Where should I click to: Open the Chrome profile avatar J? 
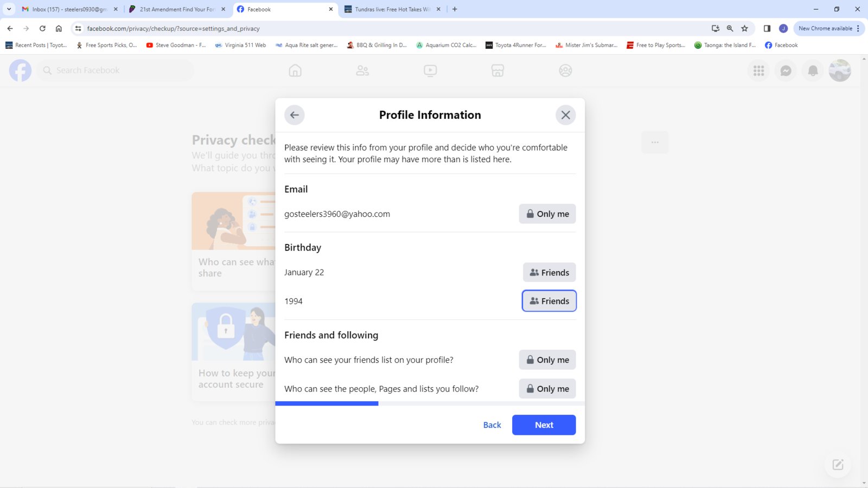pyautogui.click(x=783, y=28)
